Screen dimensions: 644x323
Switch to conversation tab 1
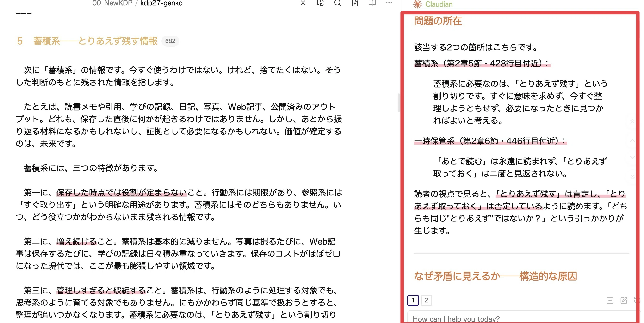point(413,300)
